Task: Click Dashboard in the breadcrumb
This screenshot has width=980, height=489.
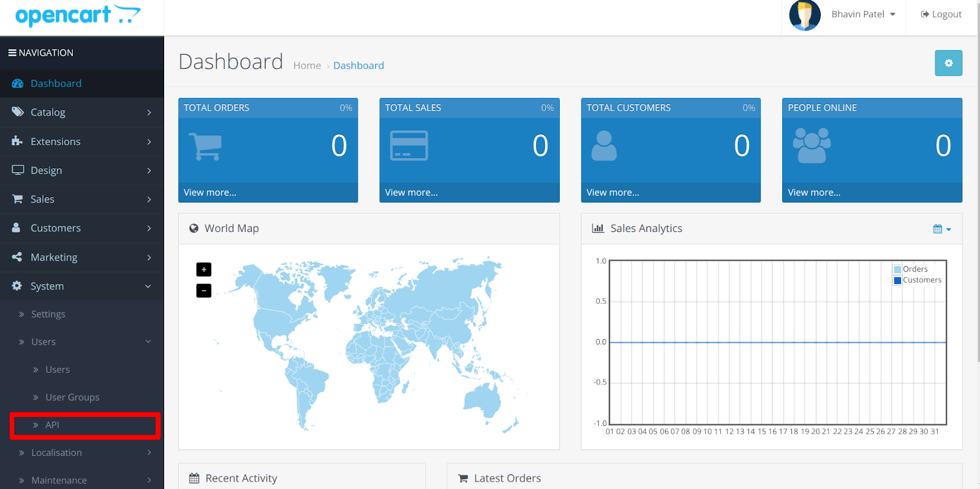Action: 359,65
